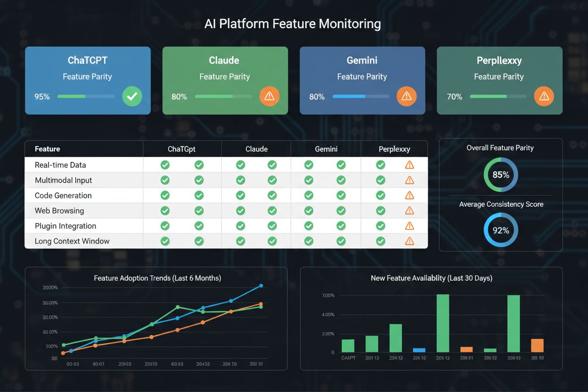Select the green check for Claude's Web Browsing
This screenshot has height=392, width=588.
click(x=240, y=210)
